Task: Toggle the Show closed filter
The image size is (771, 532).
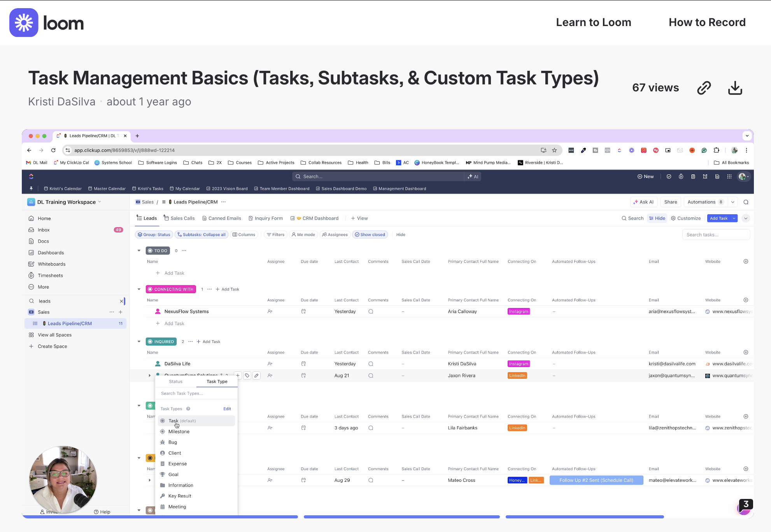Action: [370, 234]
